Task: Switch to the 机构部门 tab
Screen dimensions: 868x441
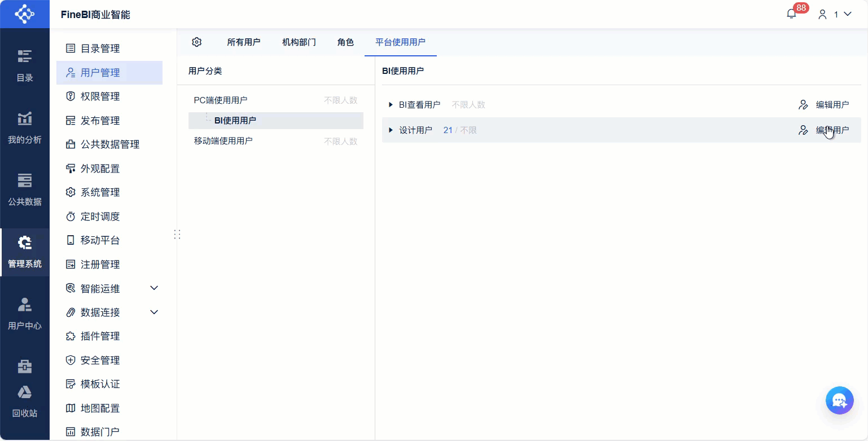Action: click(x=299, y=42)
